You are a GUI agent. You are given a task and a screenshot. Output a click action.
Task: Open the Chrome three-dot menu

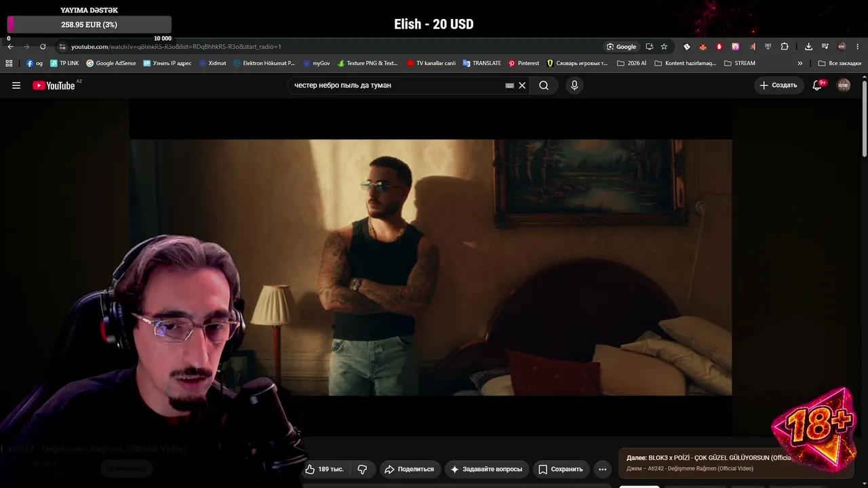pyautogui.click(x=858, y=47)
